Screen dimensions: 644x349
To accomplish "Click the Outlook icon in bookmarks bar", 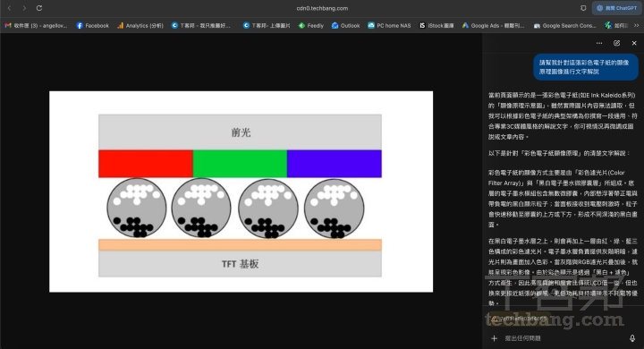I will coord(335,25).
